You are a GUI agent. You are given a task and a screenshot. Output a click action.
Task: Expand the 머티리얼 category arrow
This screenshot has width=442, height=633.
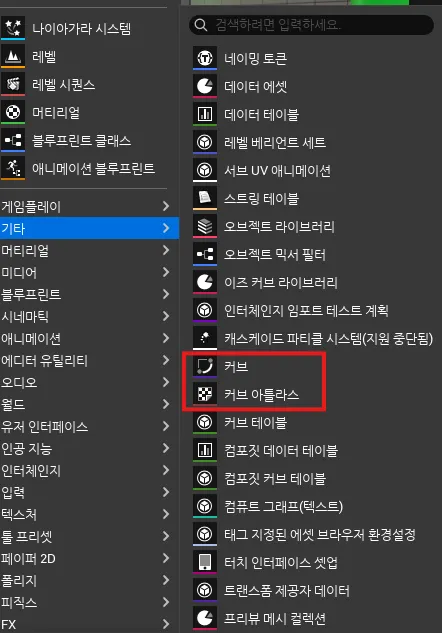pyautogui.click(x=166, y=250)
